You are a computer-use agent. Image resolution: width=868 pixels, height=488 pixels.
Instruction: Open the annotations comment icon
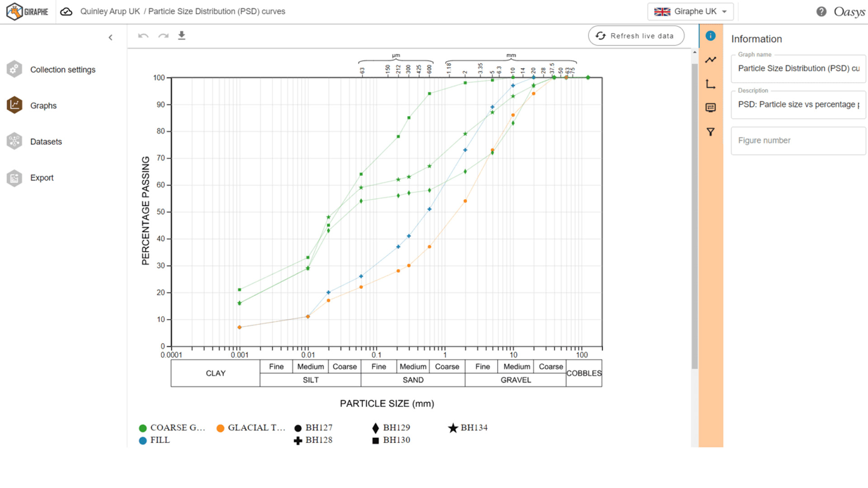(x=710, y=108)
